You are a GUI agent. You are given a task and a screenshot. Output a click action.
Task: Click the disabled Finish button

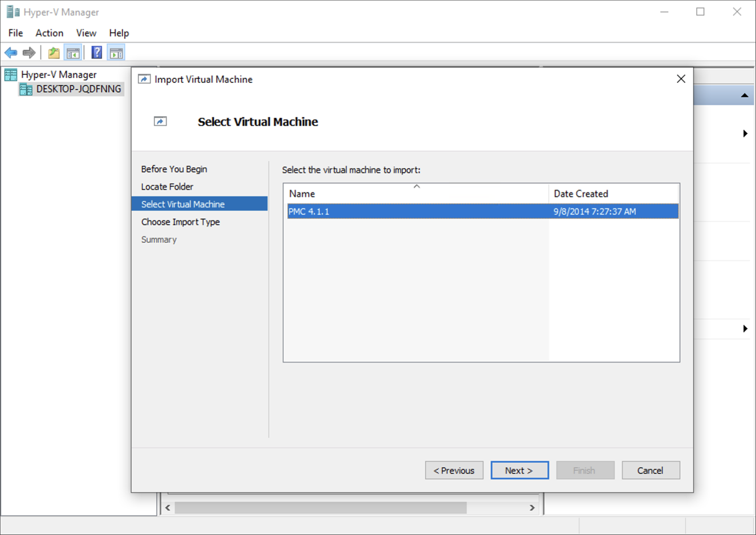pyautogui.click(x=585, y=470)
